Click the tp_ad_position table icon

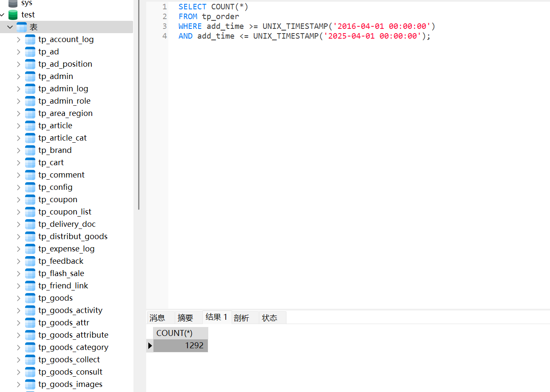[30, 64]
